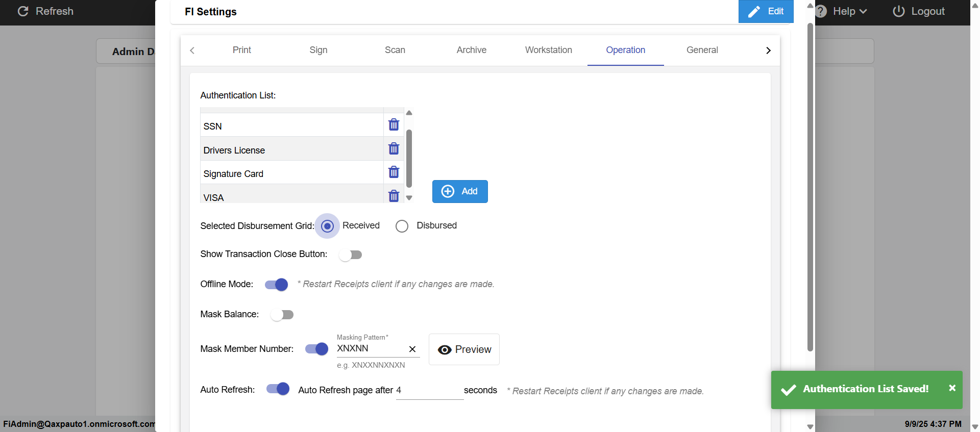This screenshot has width=980, height=432.
Task: Click the Auto Refresh seconds input field
Action: coord(429,391)
